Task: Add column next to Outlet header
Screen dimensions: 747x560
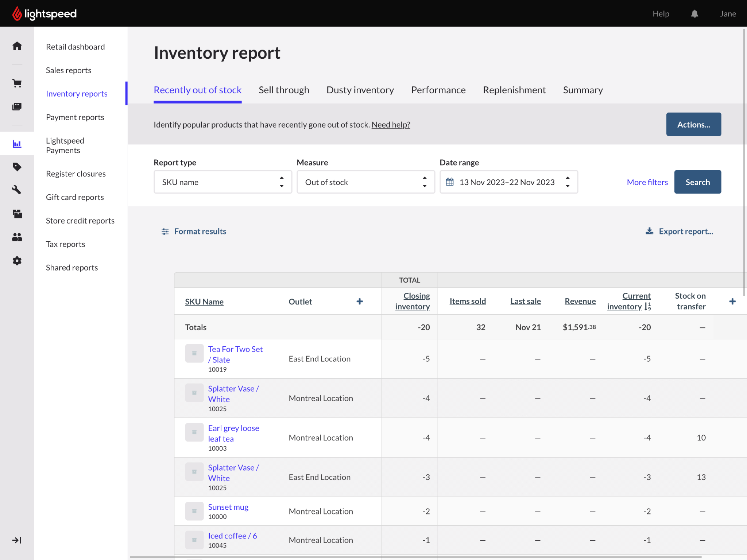Action: 360,302
